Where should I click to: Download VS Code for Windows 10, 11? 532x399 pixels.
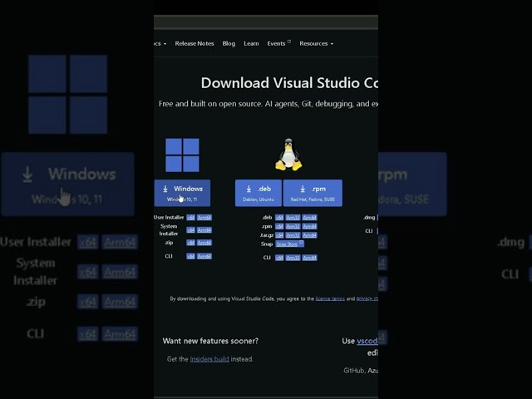182,193
